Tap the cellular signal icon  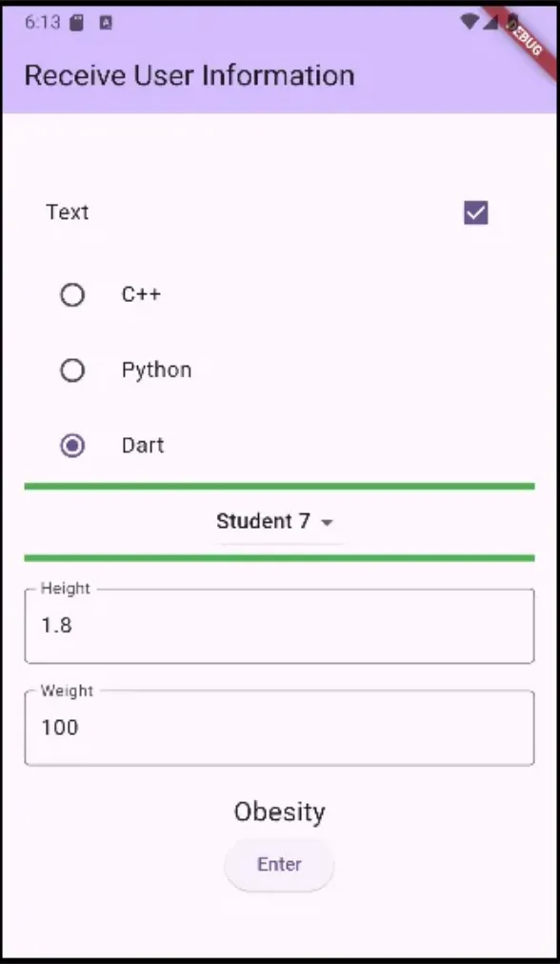(490, 22)
